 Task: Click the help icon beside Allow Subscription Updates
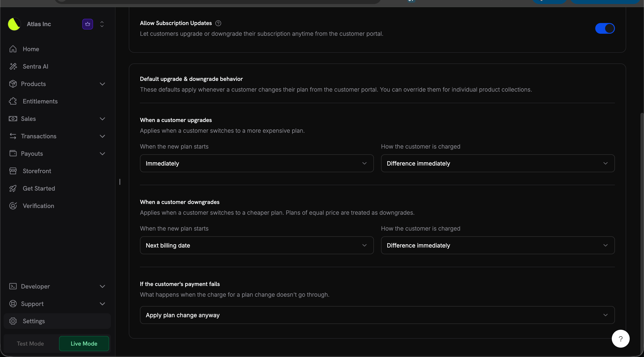pyautogui.click(x=218, y=23)
